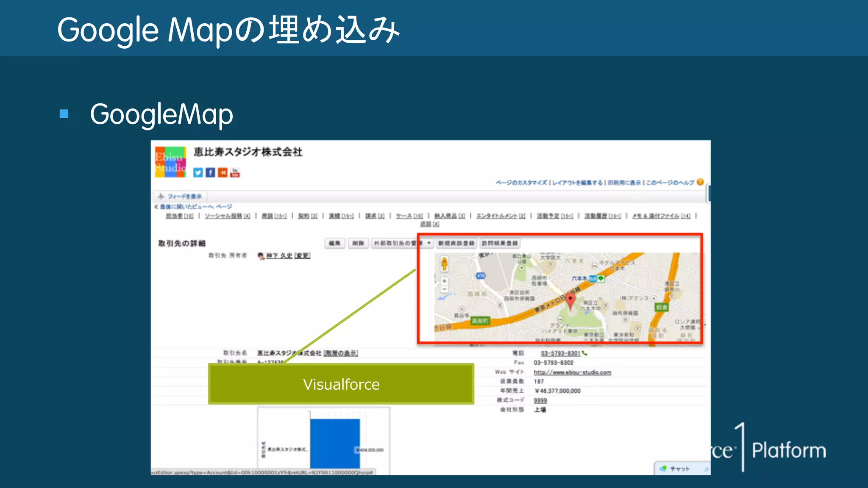
Task: Click the Ebisu Studio company logo
Action: (x=170, y=162)
